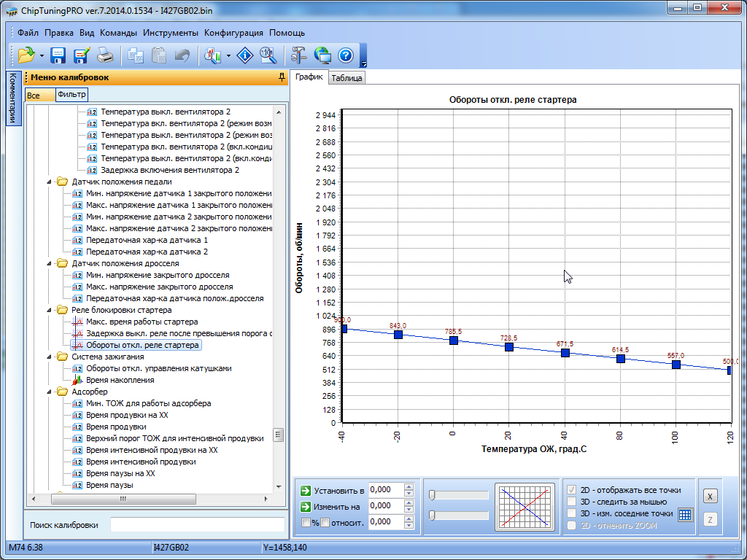The image size is (747, 560).
Task: Click the printer icon in toolbar
Action: click(x=105, y=55)
